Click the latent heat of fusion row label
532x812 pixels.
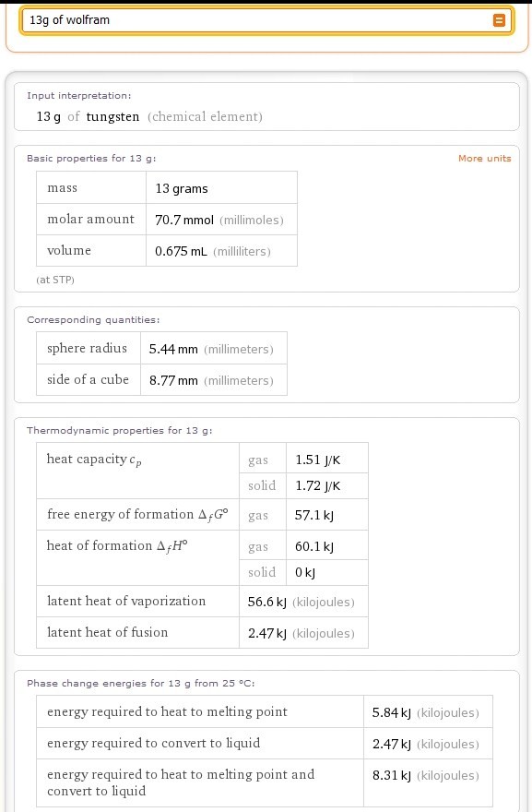coord(108,632)
